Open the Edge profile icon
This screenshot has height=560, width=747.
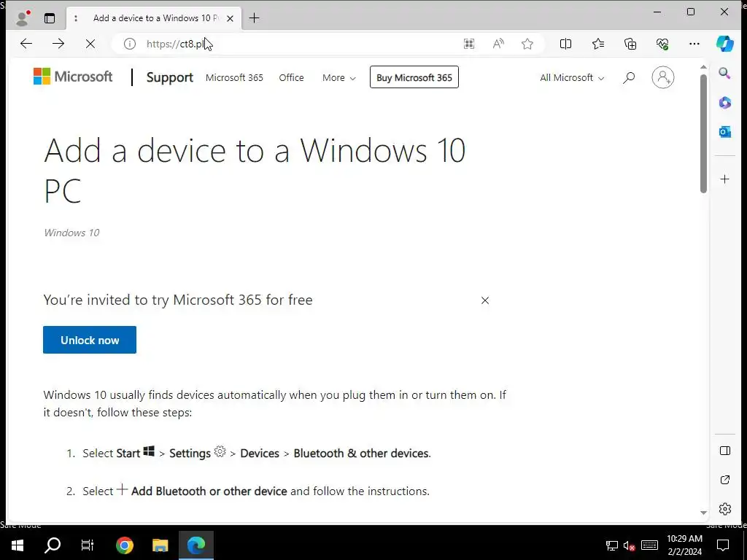point(23,18)
